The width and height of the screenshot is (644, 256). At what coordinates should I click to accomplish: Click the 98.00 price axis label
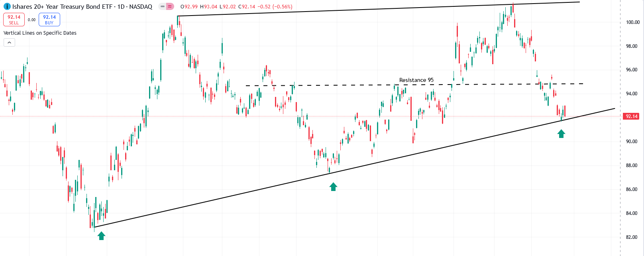point(632,46)
